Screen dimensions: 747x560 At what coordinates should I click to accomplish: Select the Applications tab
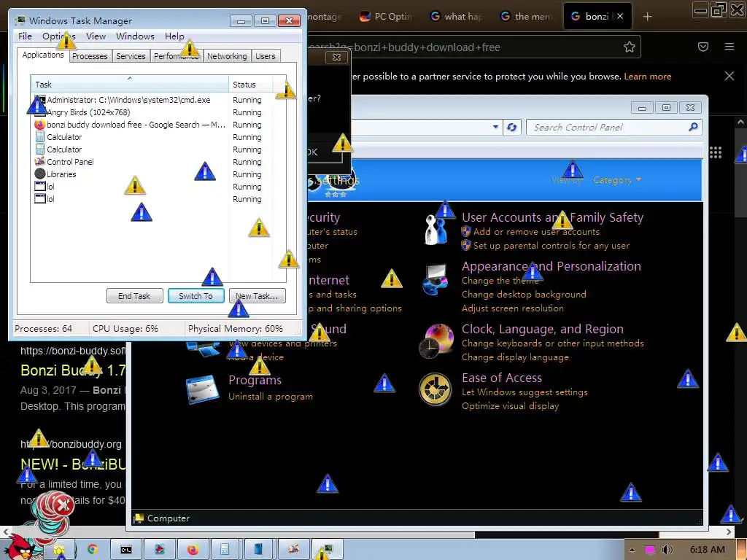[x=43, y=55]
